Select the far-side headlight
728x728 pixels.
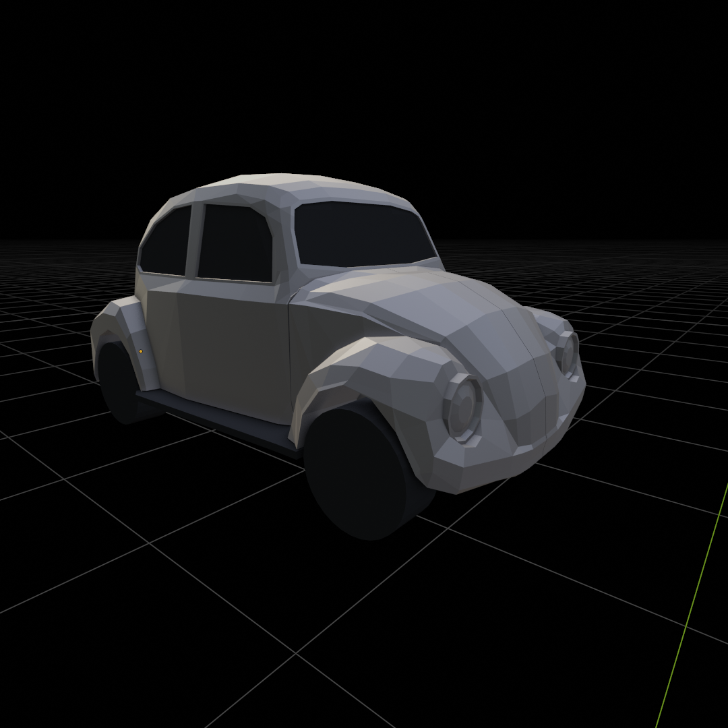point(568,354)
